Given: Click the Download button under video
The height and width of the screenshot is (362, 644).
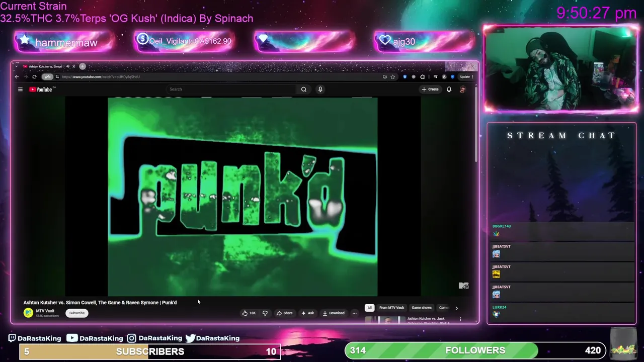Looking at the screenshot, I should click(x=334, y=313).
